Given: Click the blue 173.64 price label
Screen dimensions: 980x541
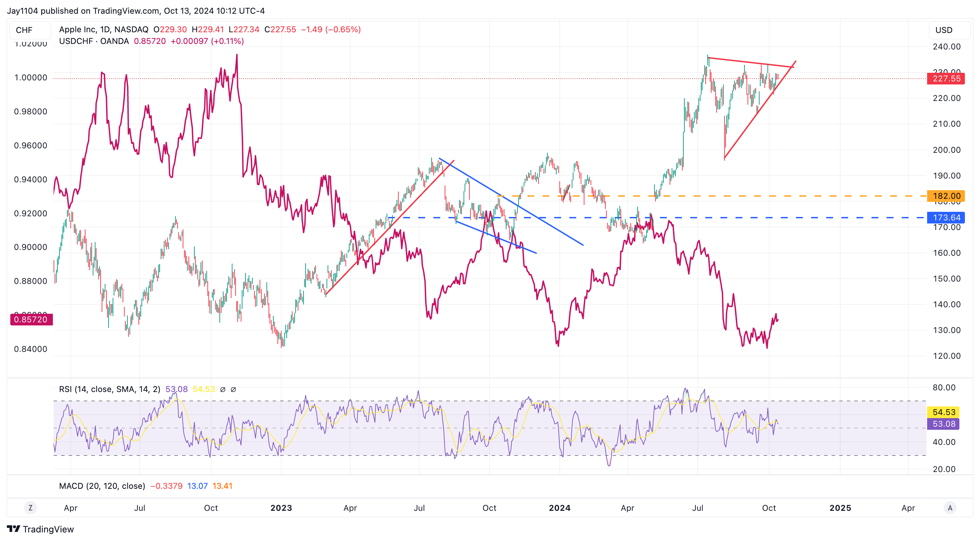Looking at the screenshot, I should (x=946, y=217).
